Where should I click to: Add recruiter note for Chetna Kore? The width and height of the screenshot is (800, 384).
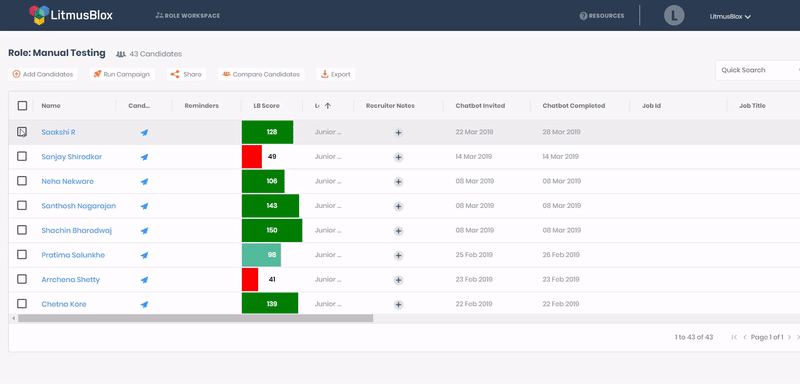pos(398,304)
